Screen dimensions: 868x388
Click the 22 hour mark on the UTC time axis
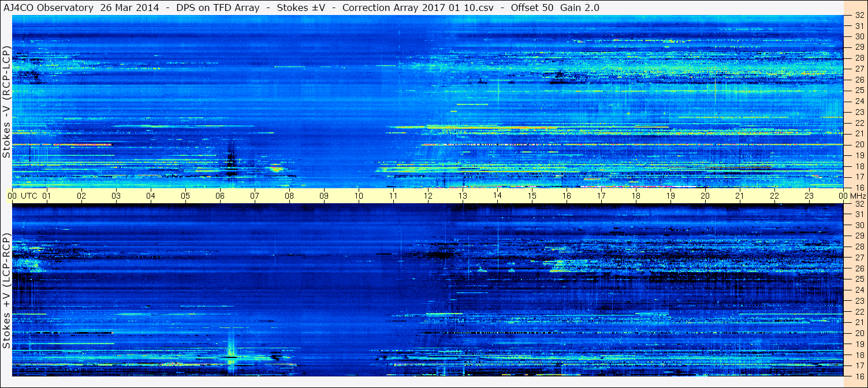[774, 196]
